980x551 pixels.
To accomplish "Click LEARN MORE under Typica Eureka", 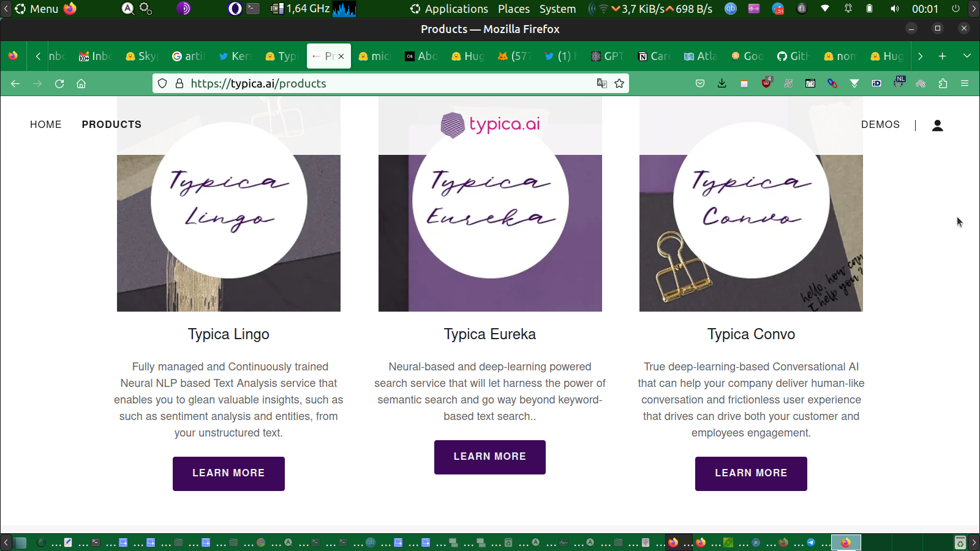I will click(x=490, y=457).
